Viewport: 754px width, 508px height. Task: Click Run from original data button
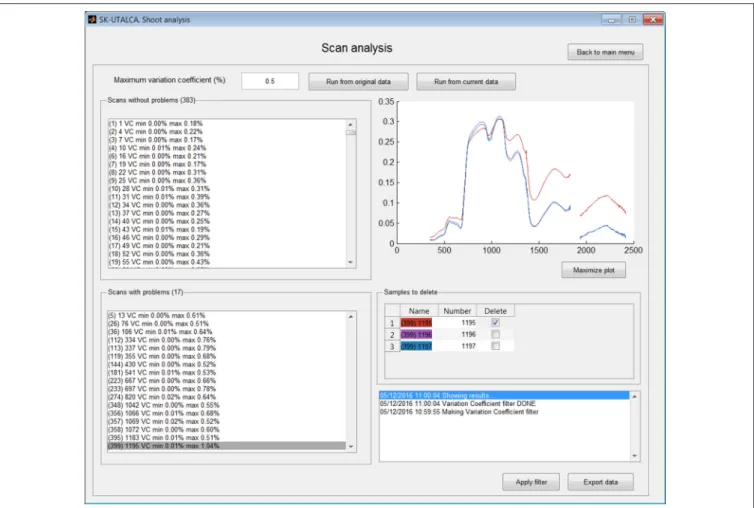358,82
